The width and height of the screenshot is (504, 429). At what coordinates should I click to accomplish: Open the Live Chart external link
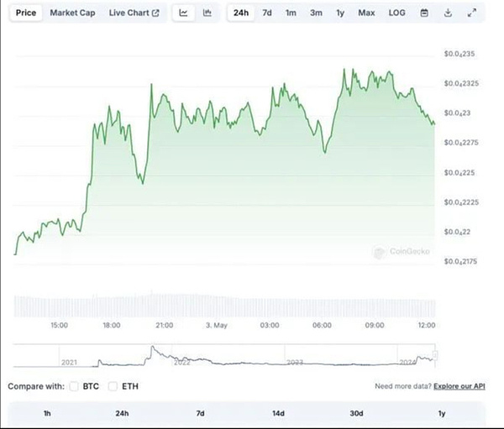(134, 13)
